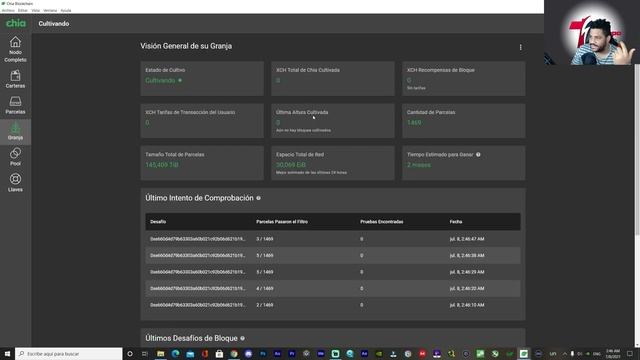
Task: Click the Desafío column header
Action: tap(158, 222)
